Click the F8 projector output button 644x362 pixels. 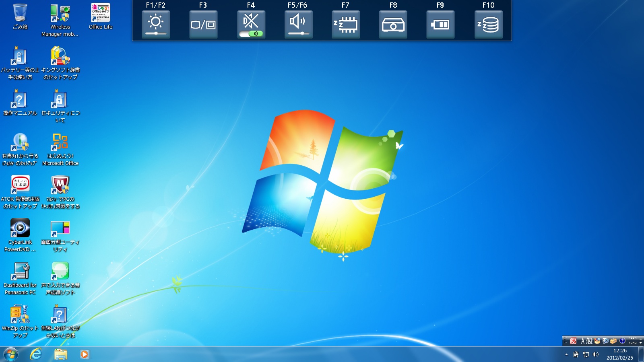(x=393, y=25)
